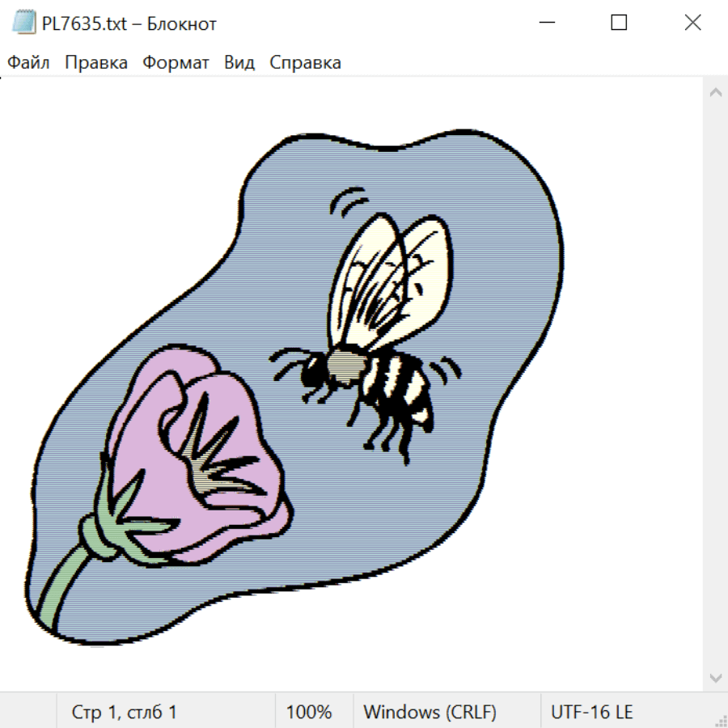Screen dimensions: 728x728
Task: Open the Правка menu
Action: click(96, 63)
